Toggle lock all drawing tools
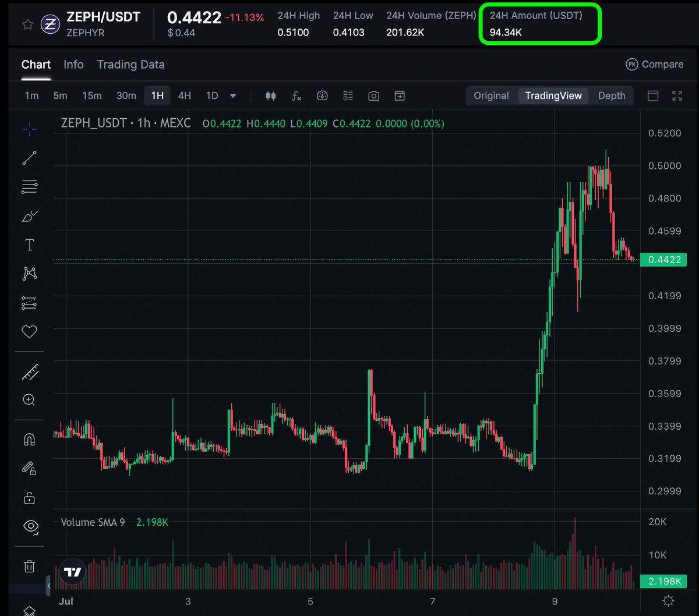 [30, 498]
